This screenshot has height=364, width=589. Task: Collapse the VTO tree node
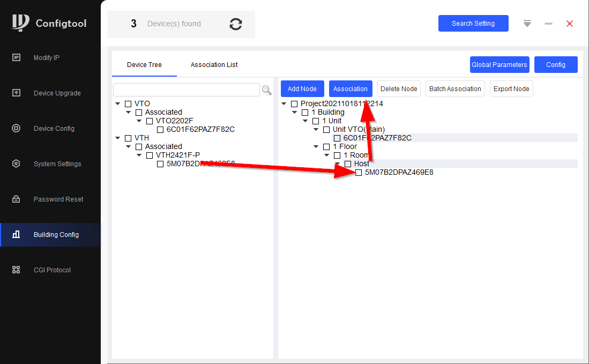tap(117, 103)
